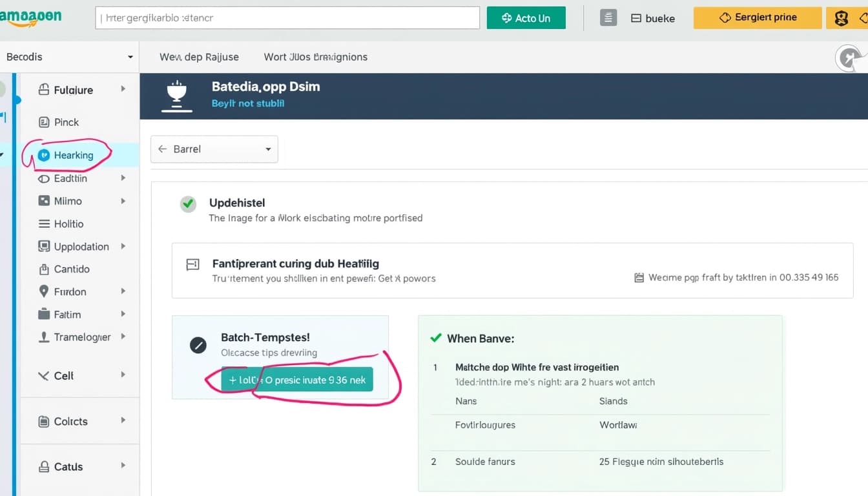Click the Pinck sidebar icon
Image resolution: width=868 pixels, height=496 pixels.
click(x=44, y=122)
